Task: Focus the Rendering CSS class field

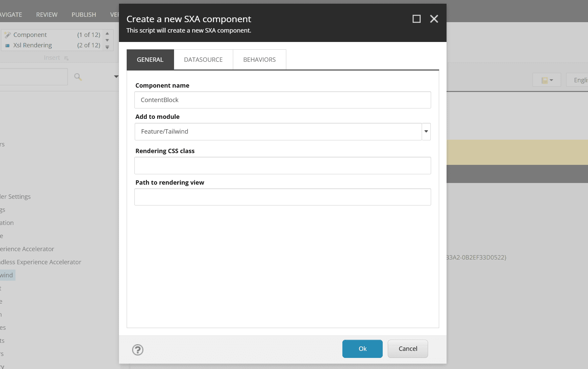Action: (283, 166)
